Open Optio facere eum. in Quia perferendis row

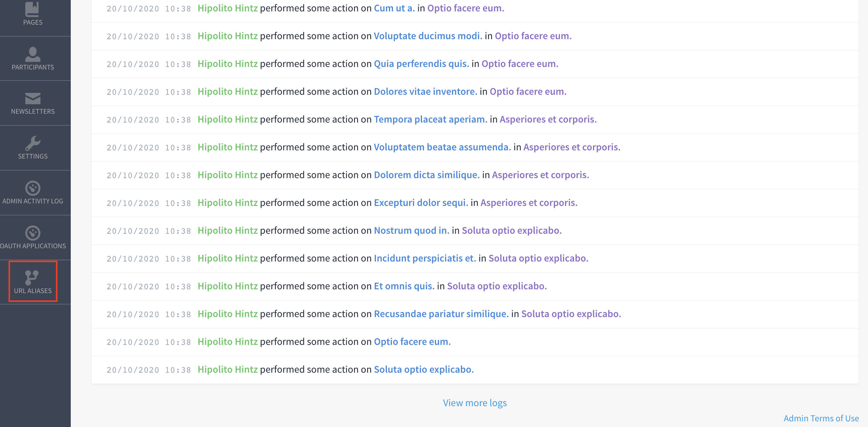click(520, 64)
